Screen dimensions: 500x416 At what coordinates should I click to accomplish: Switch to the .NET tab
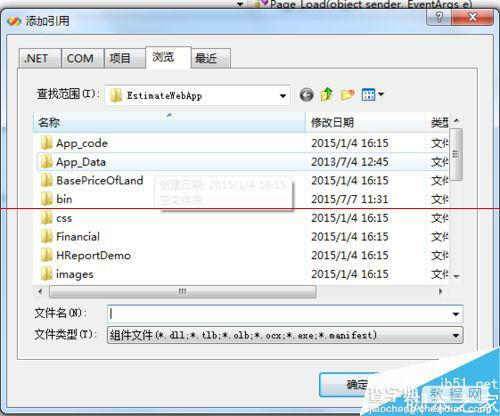coord(40,58)
